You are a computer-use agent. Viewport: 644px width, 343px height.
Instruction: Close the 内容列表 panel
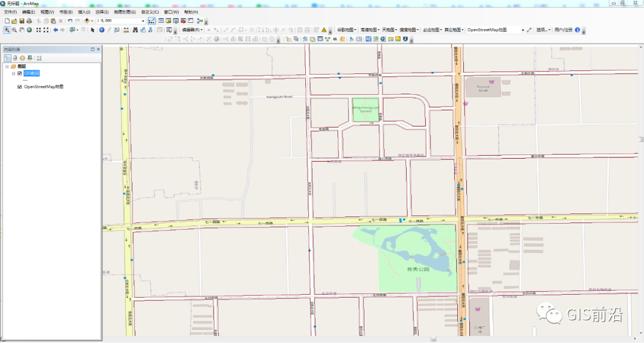pos(98,50)
